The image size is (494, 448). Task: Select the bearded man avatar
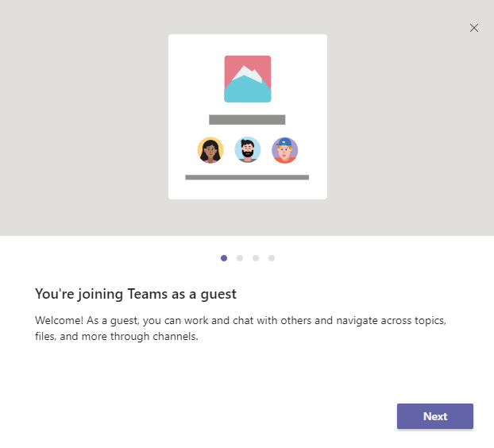click(x=247, y=150)
